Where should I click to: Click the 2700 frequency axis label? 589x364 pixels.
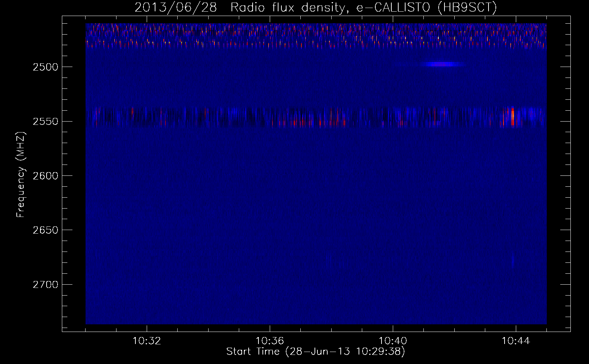(45, 285)
